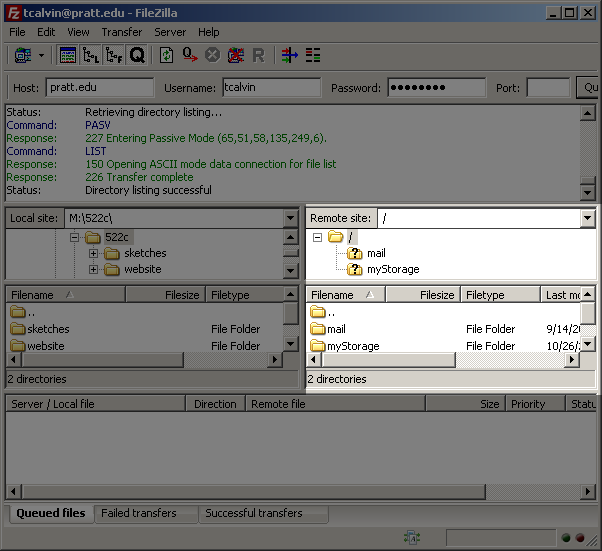
Task: Open the File menu
Action: 17,32
